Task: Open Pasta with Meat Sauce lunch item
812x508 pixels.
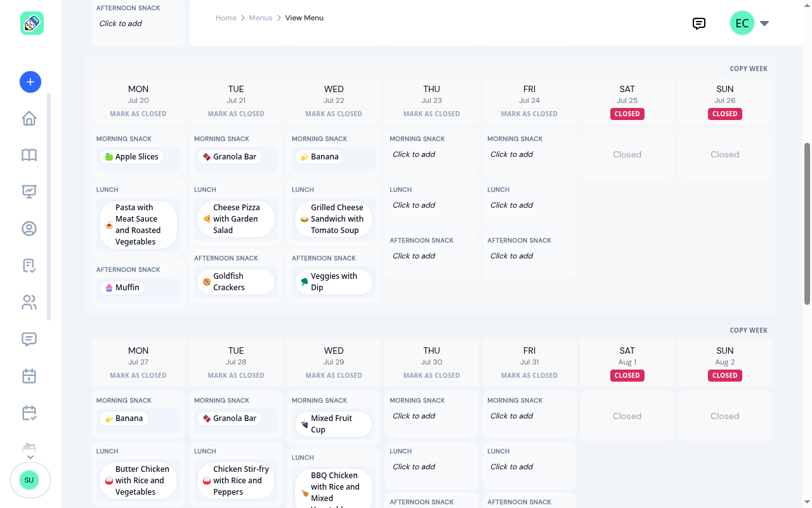Action: click(138, 225)
